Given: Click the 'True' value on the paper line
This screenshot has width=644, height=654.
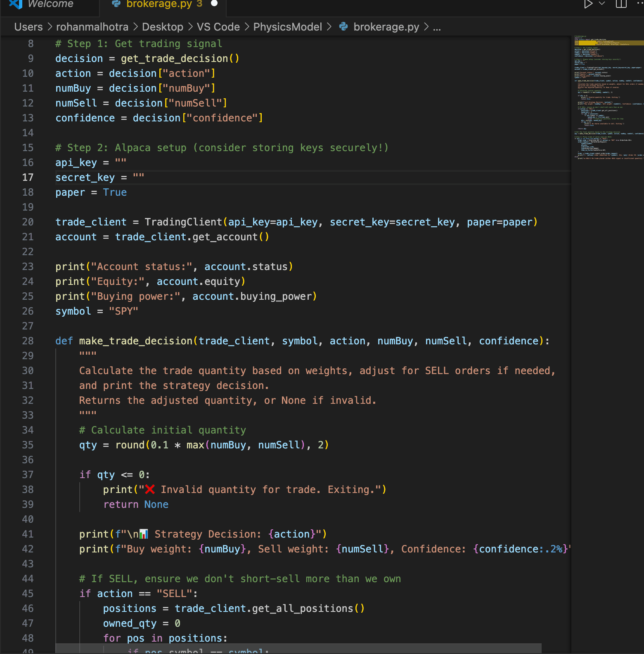Looking at the screenshot, I should click(115, 192).
